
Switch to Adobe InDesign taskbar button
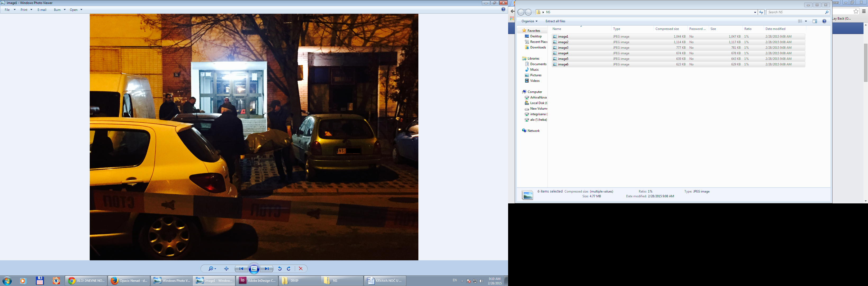258,281
